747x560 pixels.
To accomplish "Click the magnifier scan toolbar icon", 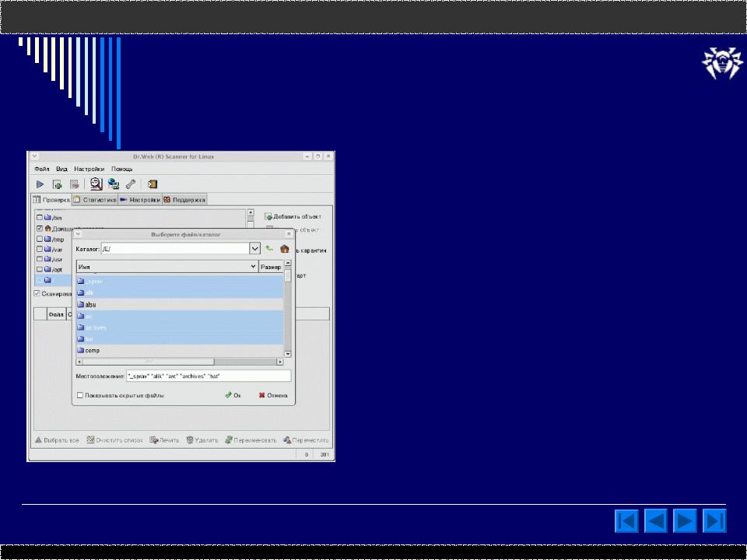I will pyautogui.click(x=96, y=184).
